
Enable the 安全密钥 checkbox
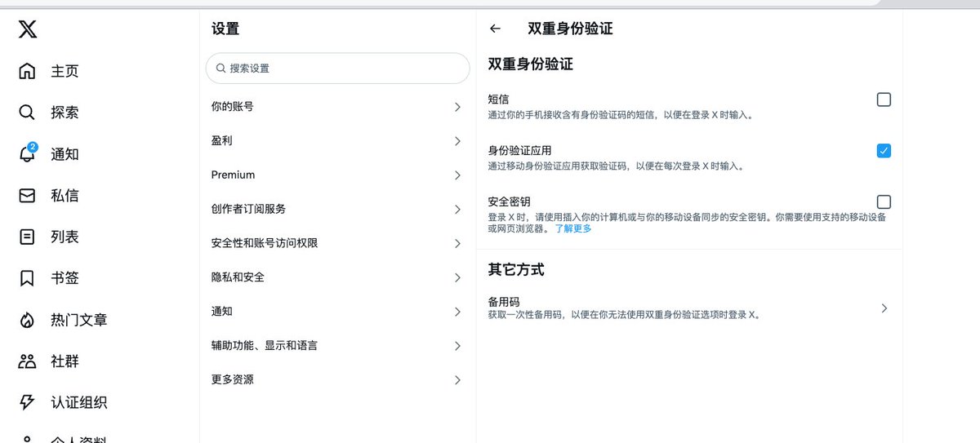884,202
